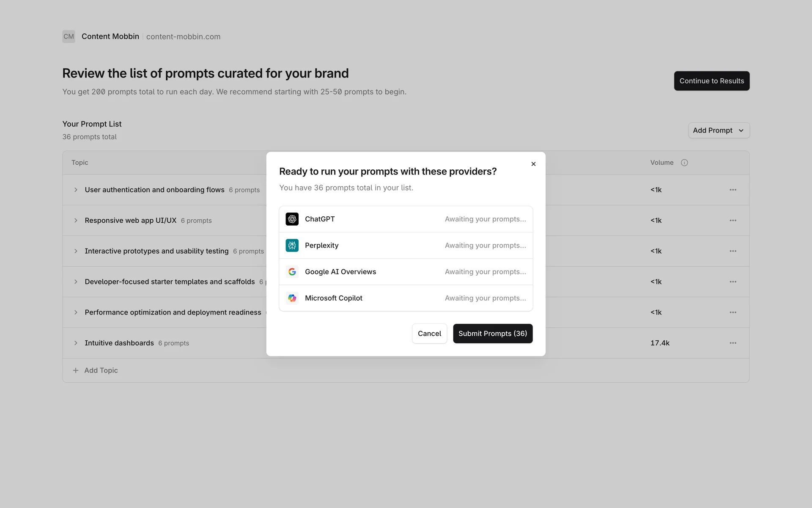
Task: Click the Perplexity logo icon
Action: point(292,246)
